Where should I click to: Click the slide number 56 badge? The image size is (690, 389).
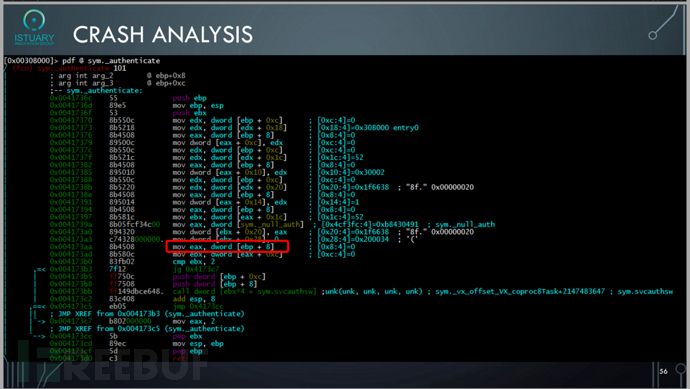663,371
